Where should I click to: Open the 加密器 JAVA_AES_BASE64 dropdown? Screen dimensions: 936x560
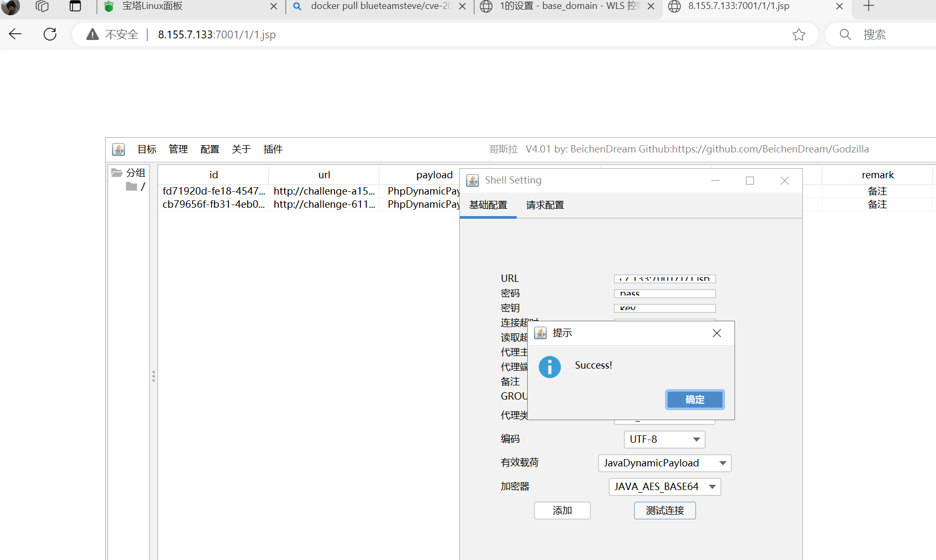(665, 486)
